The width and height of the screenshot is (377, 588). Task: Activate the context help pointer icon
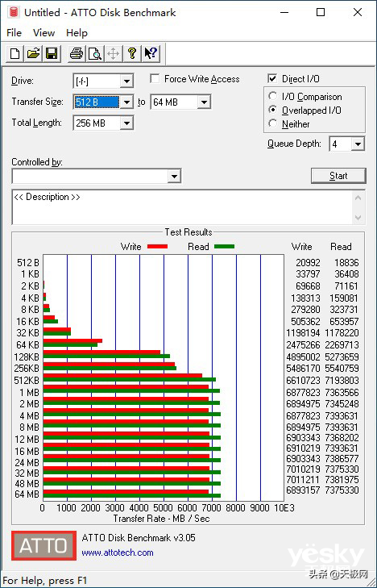[x=151, y=53]
